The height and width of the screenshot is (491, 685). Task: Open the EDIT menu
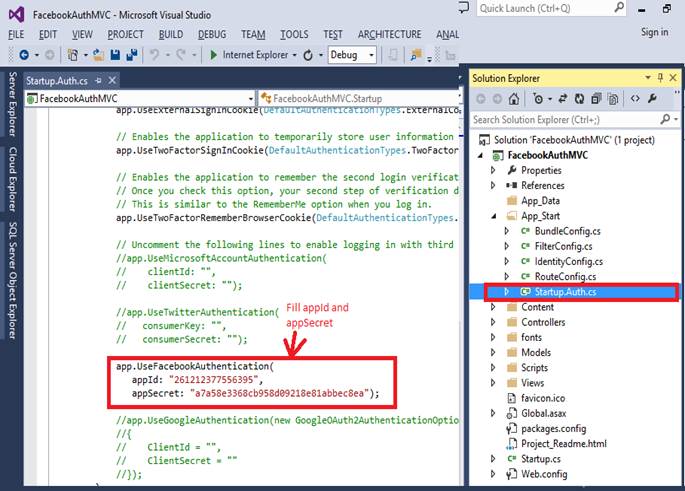click(48, 35)
